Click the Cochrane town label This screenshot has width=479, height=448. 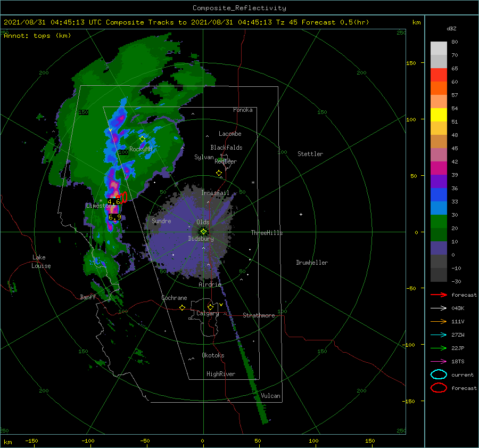pos(174,298)
